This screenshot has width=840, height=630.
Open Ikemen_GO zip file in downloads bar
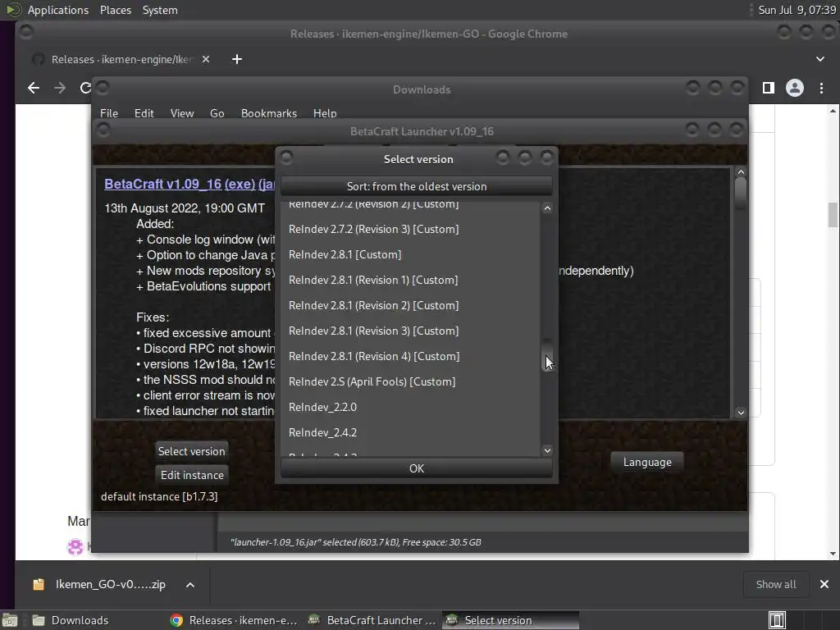(99, 584)
